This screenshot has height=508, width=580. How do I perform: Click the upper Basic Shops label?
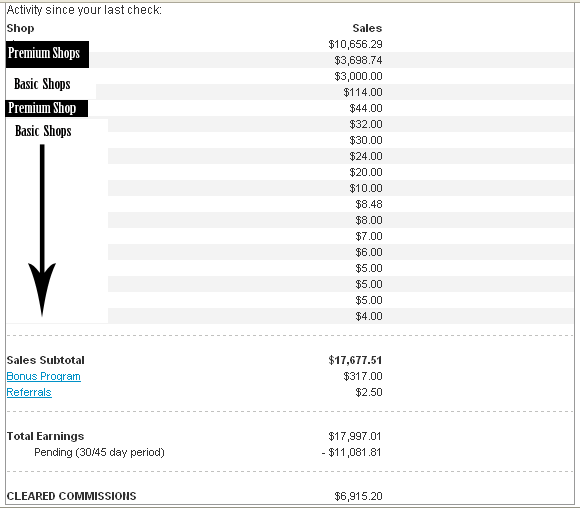42,84
